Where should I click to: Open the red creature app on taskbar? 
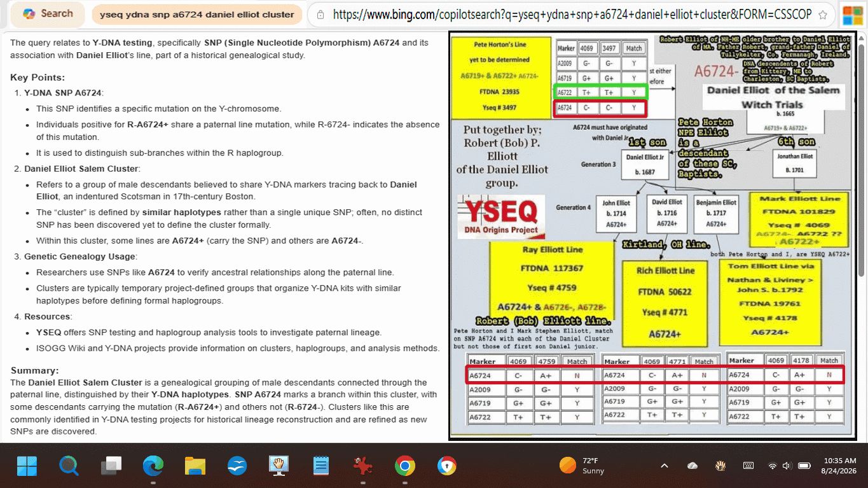click(x=363, y=466)
